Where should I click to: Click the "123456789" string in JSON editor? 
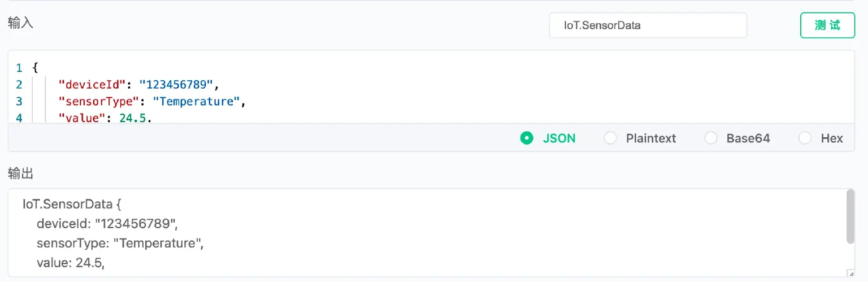(x=178, y=85)
